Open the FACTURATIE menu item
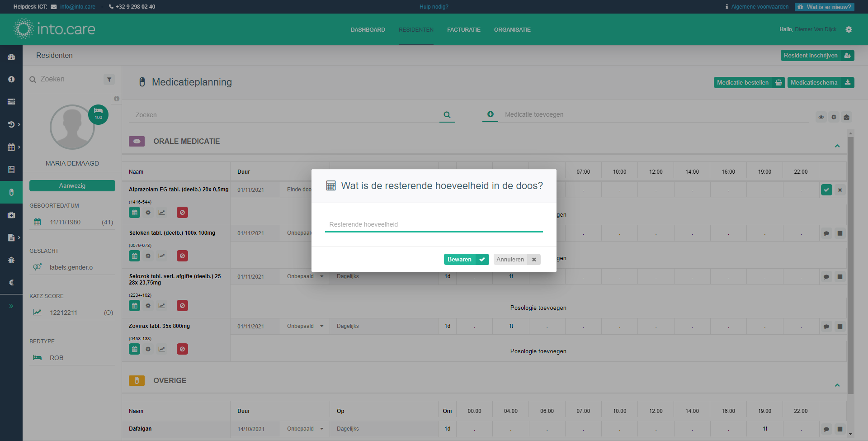The image size is (868, 441). [x=463, y=30]
